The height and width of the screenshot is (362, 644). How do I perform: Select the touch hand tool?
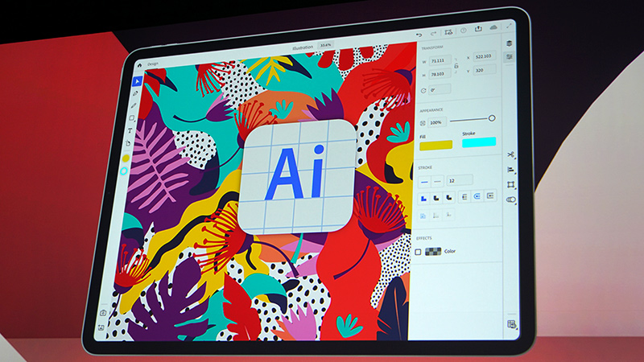128,143
